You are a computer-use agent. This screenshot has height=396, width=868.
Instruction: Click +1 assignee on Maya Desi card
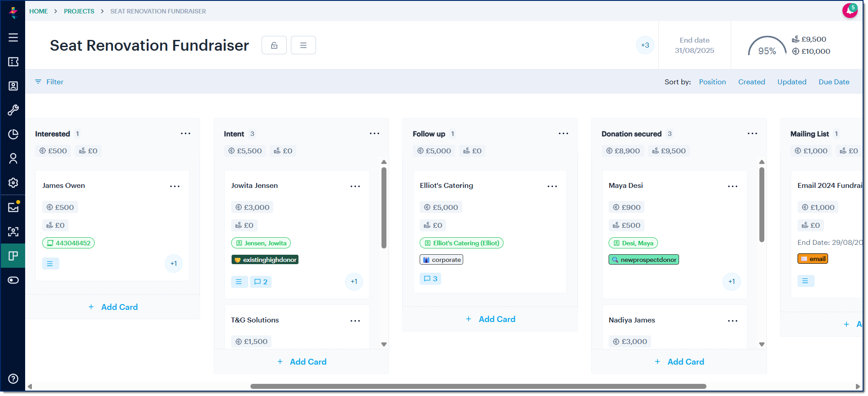pyautogui.click(x=732, y=282)
